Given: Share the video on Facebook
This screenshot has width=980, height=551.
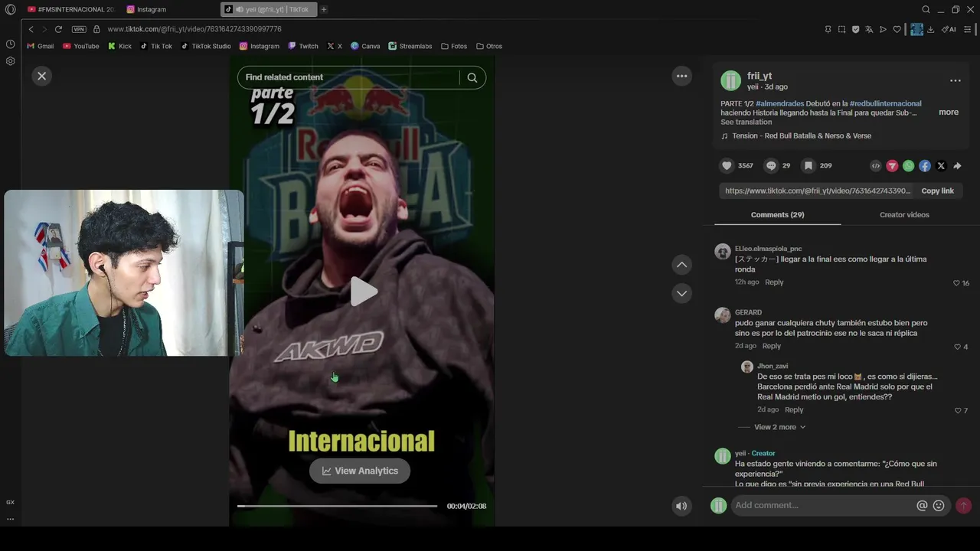Looking at the screenshot, I should point(925,165).
